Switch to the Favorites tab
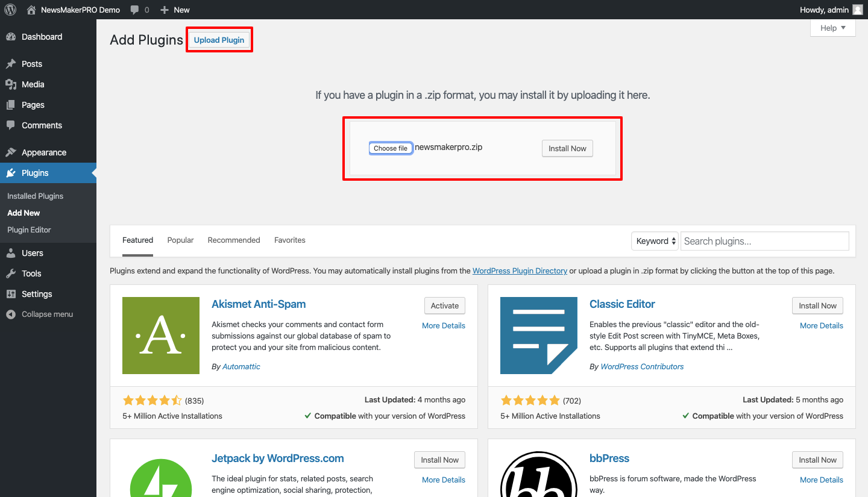This screenshot has height=497, width=868. (290, 240)
